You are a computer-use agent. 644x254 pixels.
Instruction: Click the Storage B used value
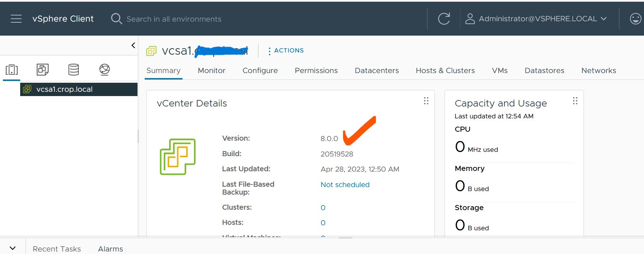(x=472, y=225)
